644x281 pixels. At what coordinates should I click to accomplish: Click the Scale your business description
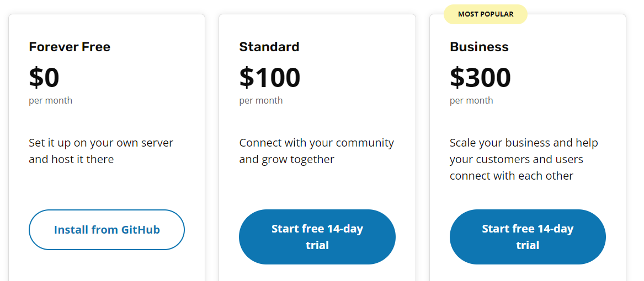[x=524, y=159]
